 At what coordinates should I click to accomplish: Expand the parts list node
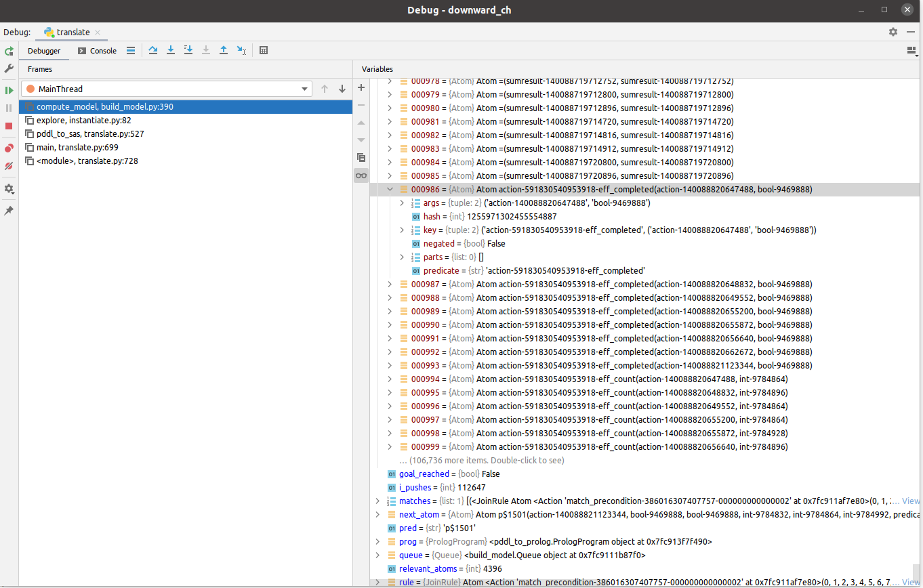coord(402,257)
